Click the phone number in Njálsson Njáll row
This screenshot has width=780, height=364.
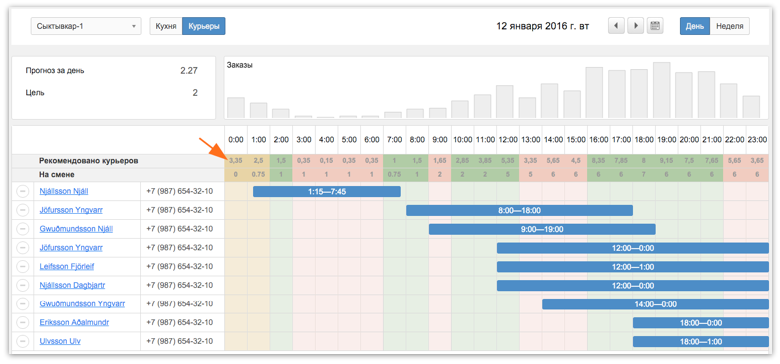180,191
